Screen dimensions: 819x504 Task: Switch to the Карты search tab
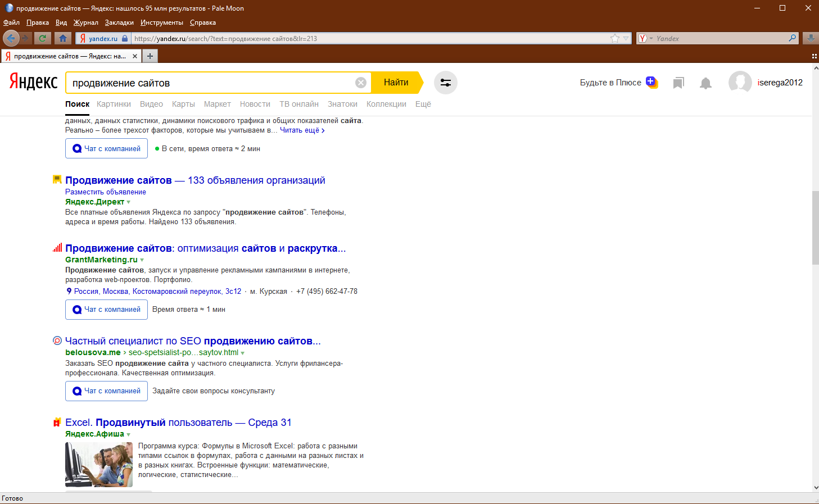[x=183, y=104]
